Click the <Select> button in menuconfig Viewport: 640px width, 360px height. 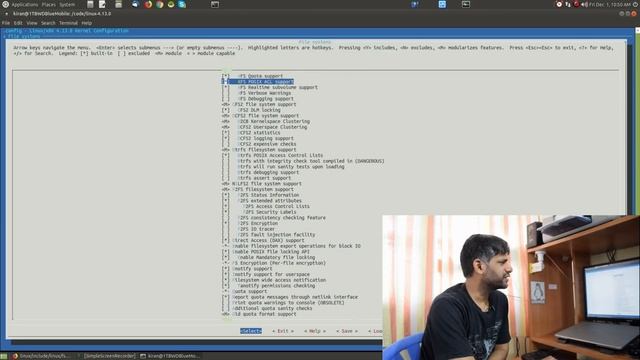[251, 331]
